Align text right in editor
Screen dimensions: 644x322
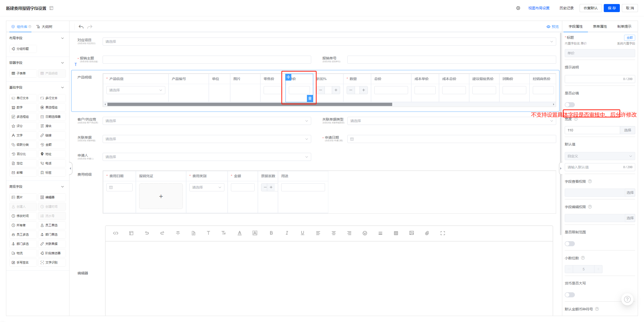(349, 233)
